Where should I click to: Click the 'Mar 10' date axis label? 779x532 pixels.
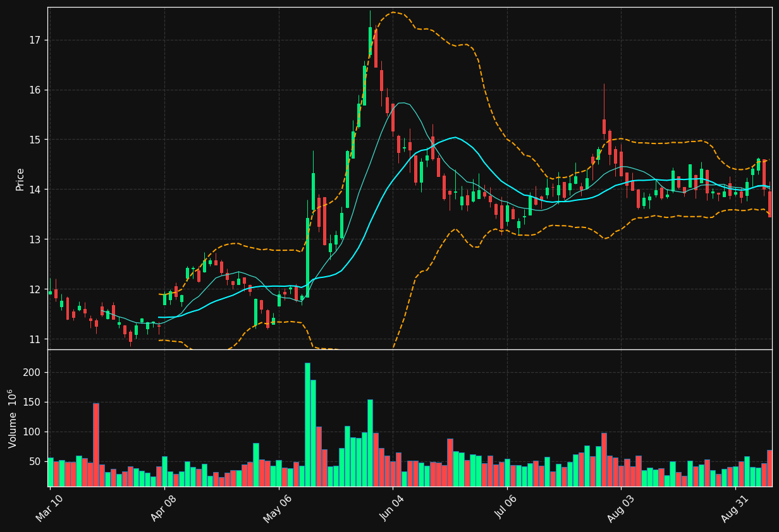(49, 507)
